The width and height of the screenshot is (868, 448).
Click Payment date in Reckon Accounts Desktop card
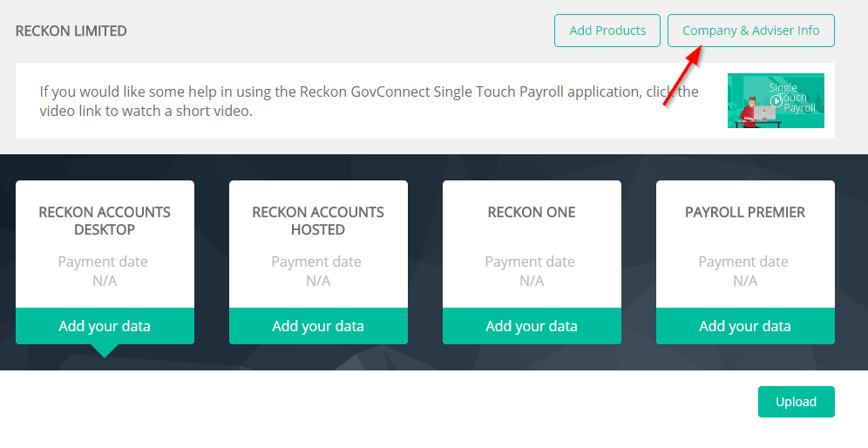103,262
